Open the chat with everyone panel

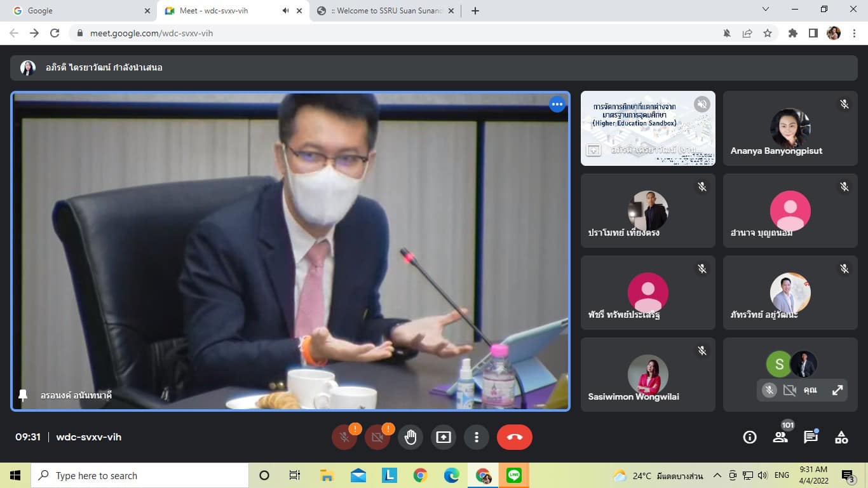pos(811,437)
